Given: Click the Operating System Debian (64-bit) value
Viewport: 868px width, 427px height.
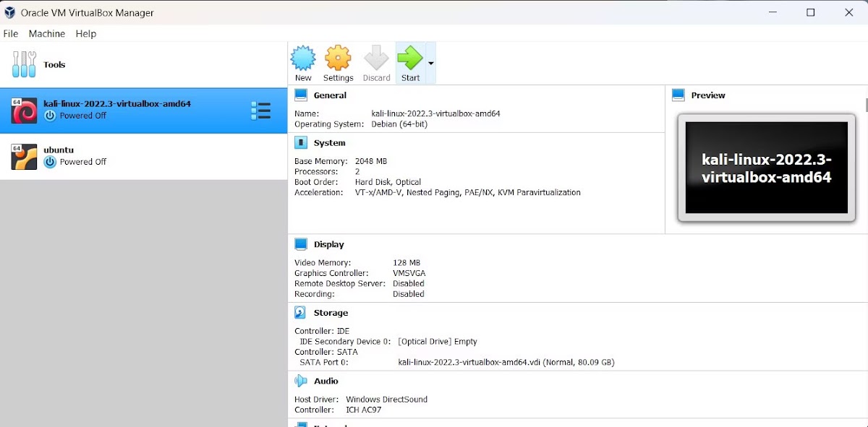Looking at the screenshot, I should tap(399, 124).
